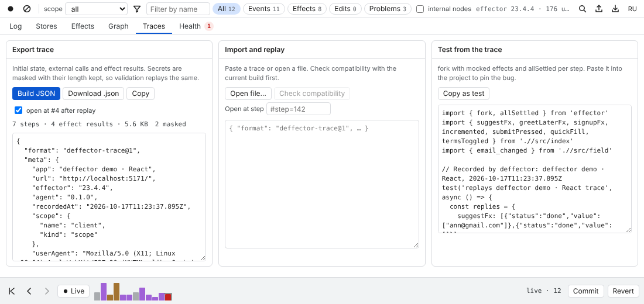Select the Events 11 filter chip
This screenshot has height=304, width=644.
tap(263, 9)
